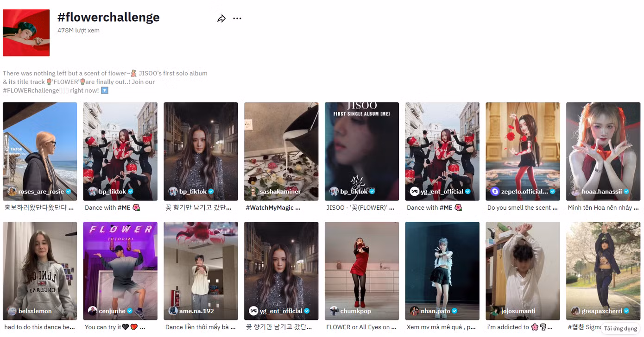Share the #flowerchallenge hashtag page
This screenshot has width=644, height=337.
pyautogui.click(x=221, y=19)
